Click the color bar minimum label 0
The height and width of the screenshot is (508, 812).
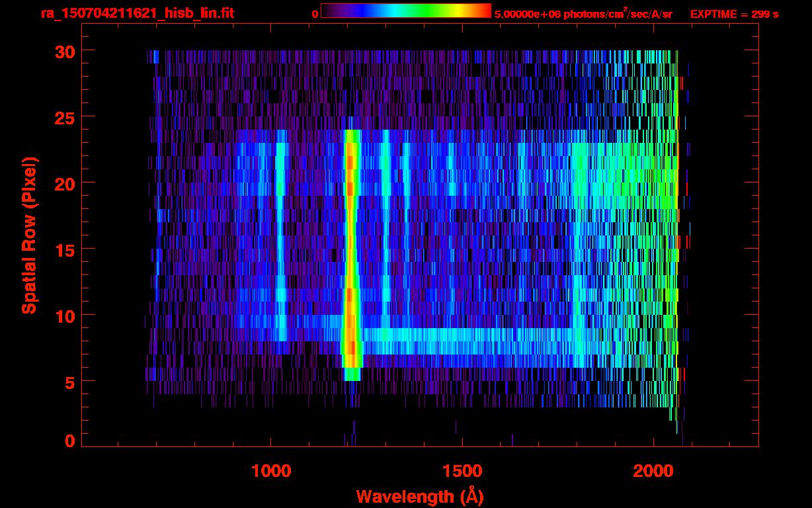[x=315, y=14]
